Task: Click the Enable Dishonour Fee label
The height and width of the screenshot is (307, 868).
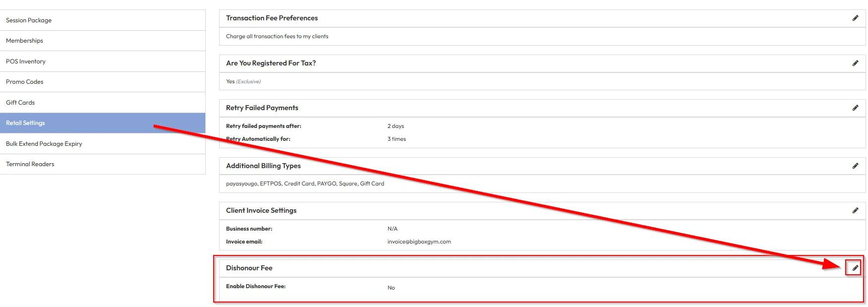Action: [255, 287]
